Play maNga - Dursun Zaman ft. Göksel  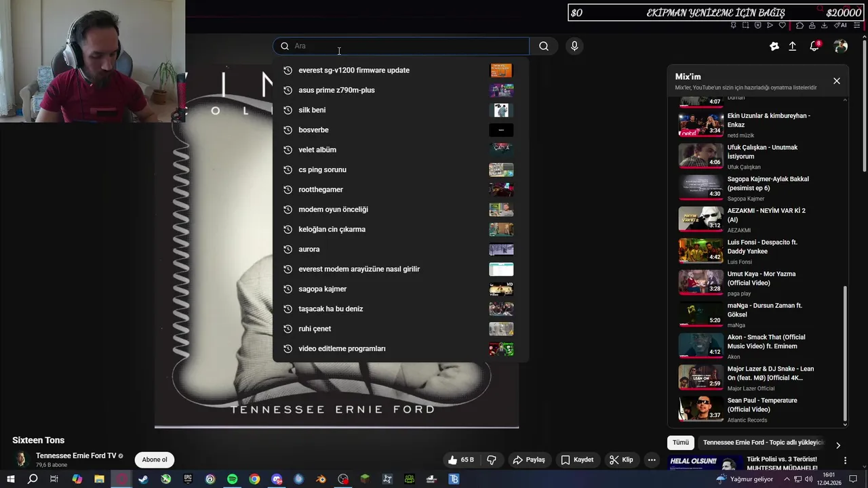point(758,314)
